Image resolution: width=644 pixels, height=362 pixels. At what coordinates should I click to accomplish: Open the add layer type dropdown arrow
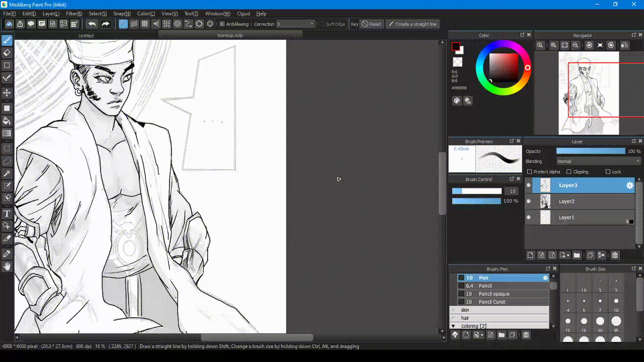[x=568, y=255]
